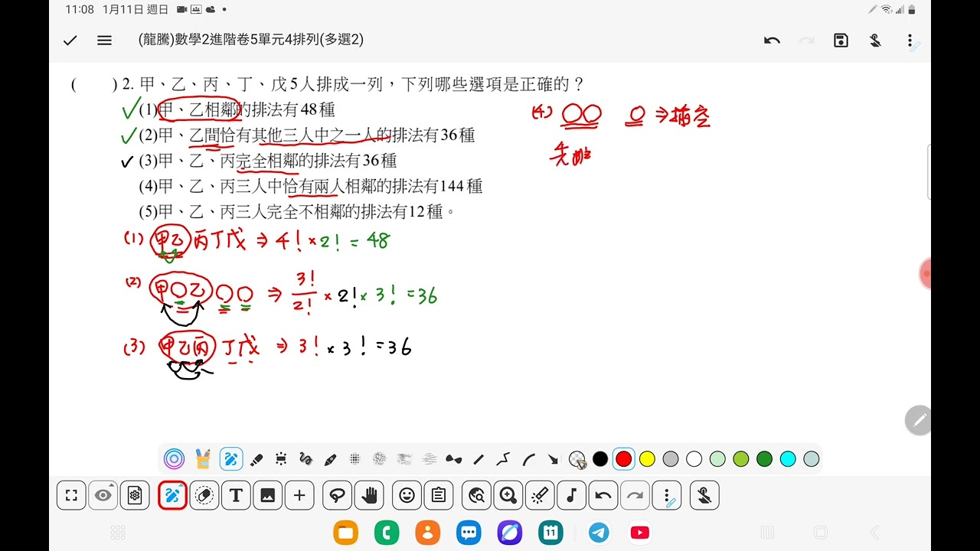Screen dimensions: 980x551
Task: Tap the floating pencil edit button
Action: 919,419
